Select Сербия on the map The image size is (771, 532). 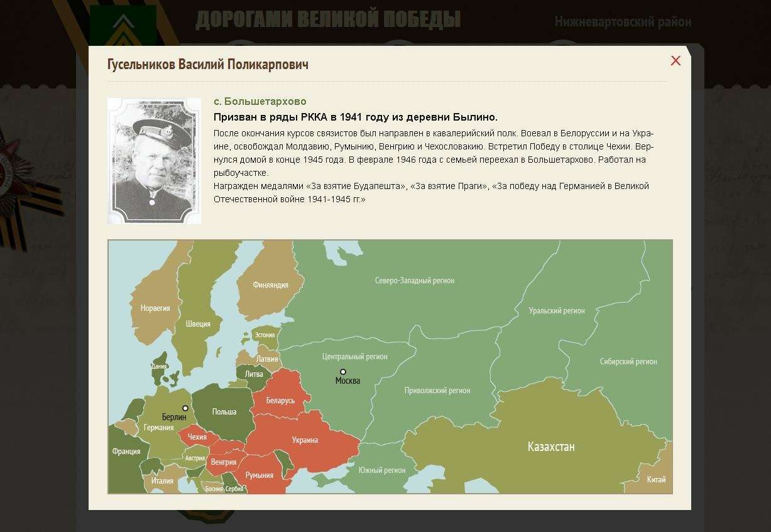tap(234, 489)
